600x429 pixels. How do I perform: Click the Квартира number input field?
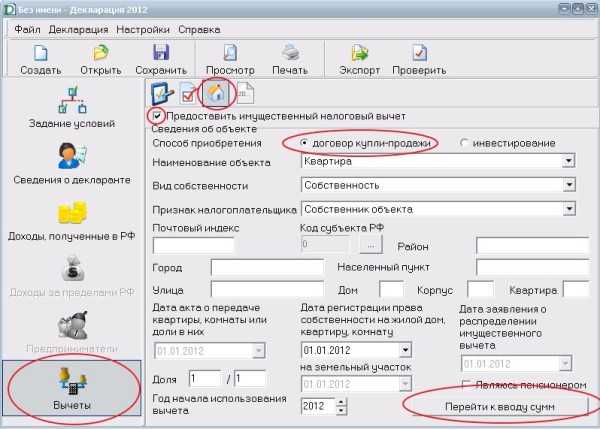(x=576, y=290)
